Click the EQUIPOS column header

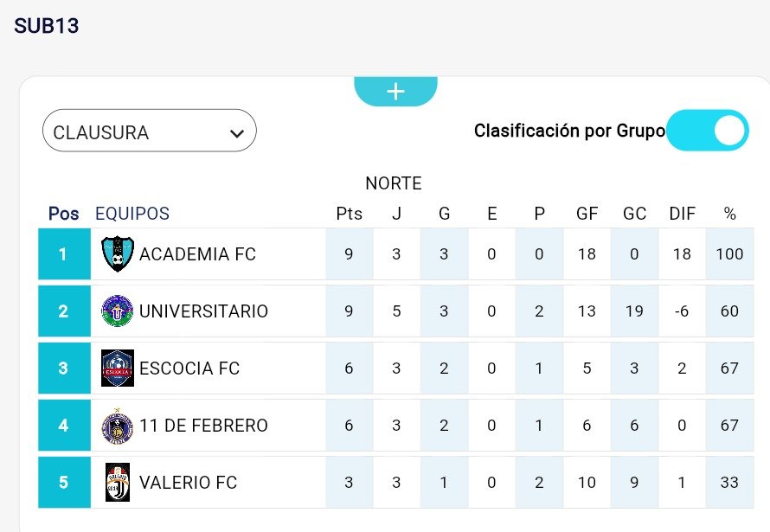(132, 214)
